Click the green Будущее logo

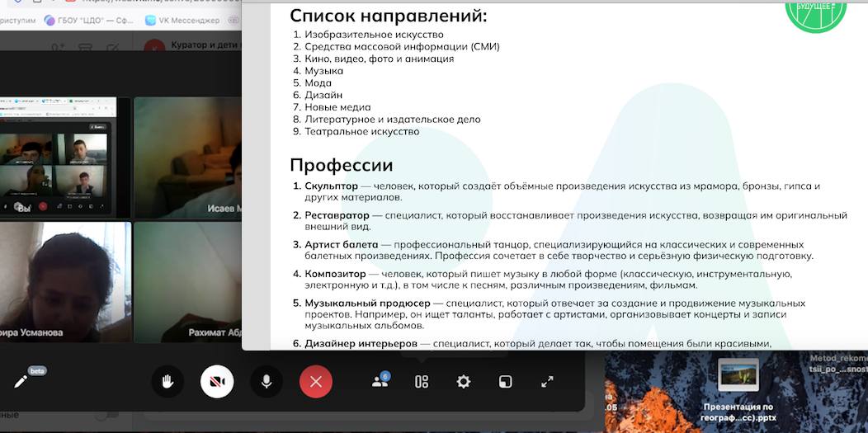point(815,12)
